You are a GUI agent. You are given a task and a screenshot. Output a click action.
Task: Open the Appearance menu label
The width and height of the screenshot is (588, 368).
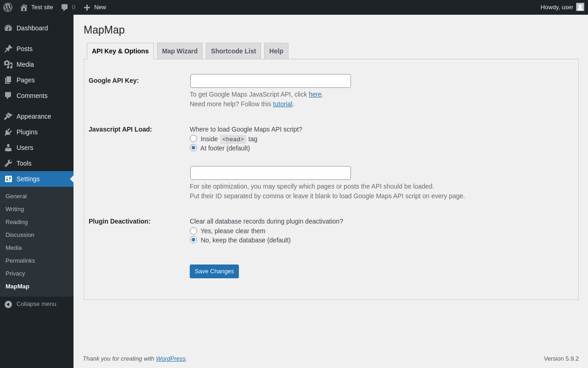pos(34,116)
